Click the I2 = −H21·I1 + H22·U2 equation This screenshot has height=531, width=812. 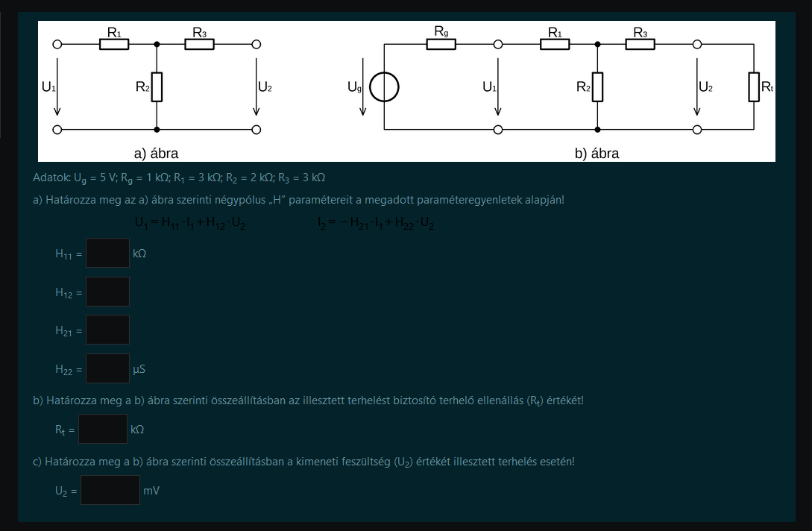(376, 223)
